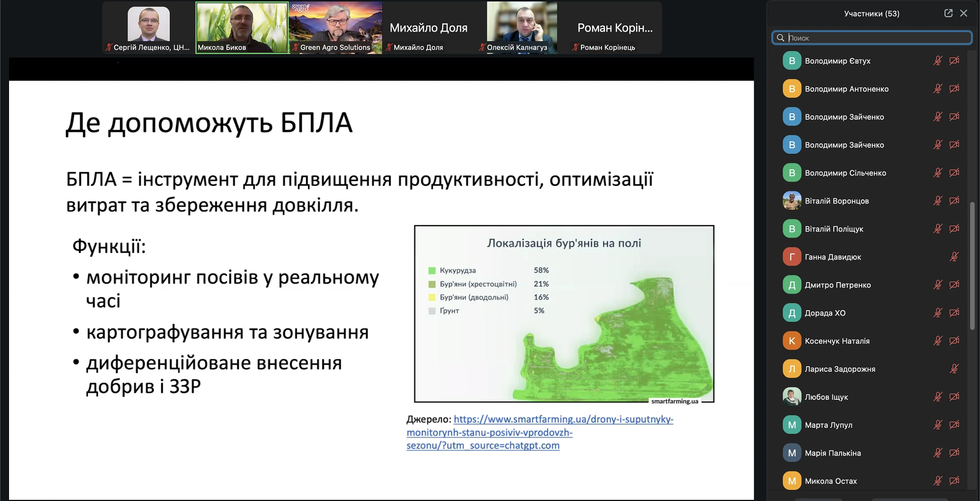Click Олексій Калнагуз video tile

pyautogui.click(x=522, y=28)
